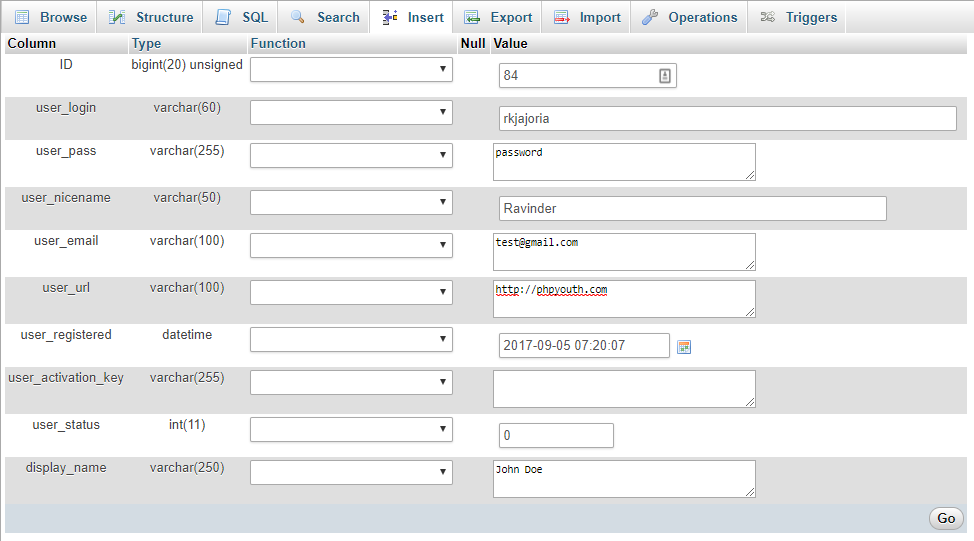Viewport: 974px width, 541px height.
Task: Click the Triggers tab icon
Action: [768, 17]
